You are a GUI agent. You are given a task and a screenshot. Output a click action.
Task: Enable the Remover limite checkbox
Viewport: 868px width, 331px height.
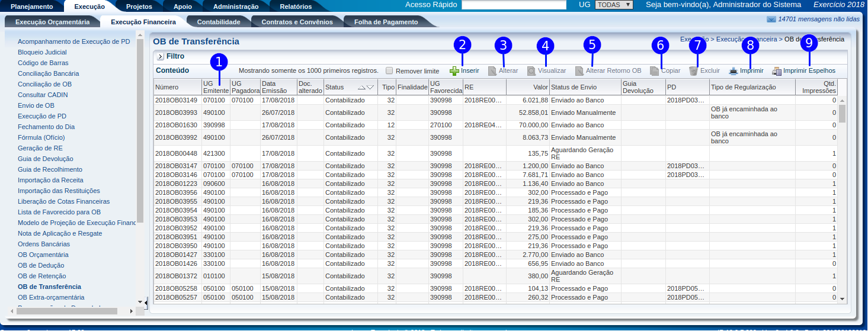point(389,70)
